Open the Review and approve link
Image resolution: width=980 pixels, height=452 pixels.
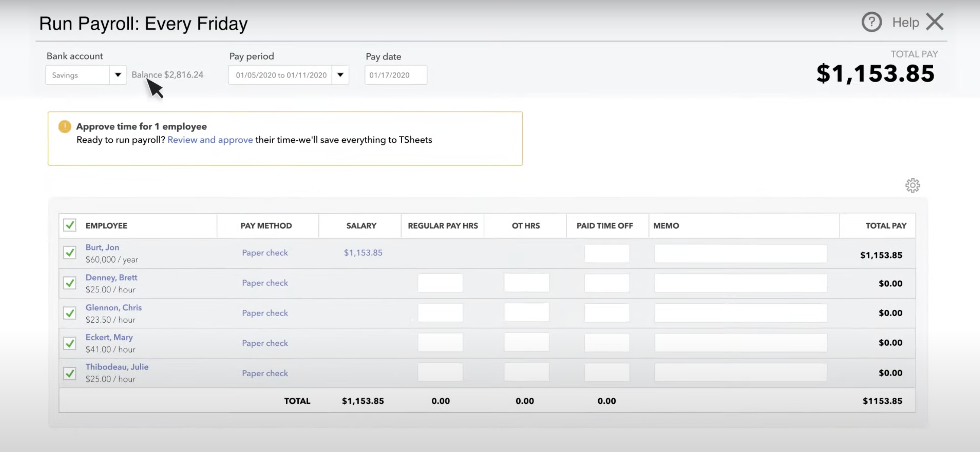pyautogui.click(x=210, y=140)
